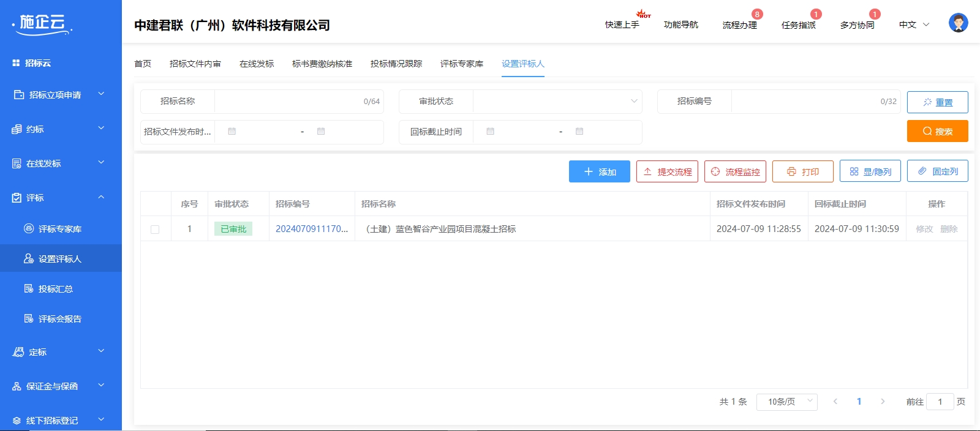Open 功能导航 in top navigation
The image size is (980, 431).
coord(681,25)
